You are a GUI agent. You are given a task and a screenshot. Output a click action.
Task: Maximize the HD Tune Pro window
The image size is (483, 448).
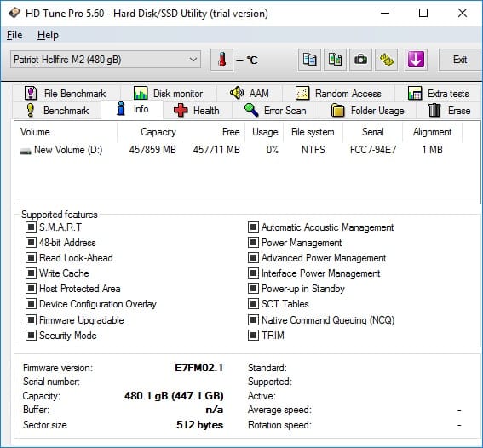[423, 14]
